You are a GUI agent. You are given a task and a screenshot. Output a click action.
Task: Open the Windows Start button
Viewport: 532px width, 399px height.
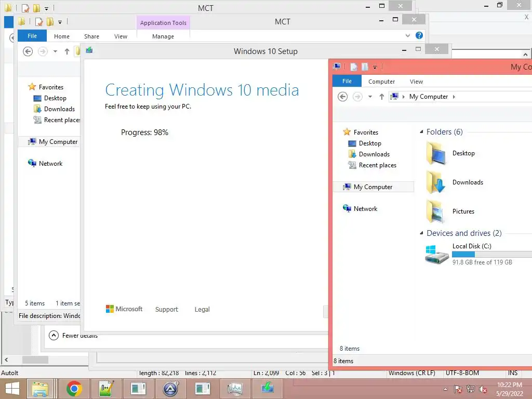(x=12, y=389)
